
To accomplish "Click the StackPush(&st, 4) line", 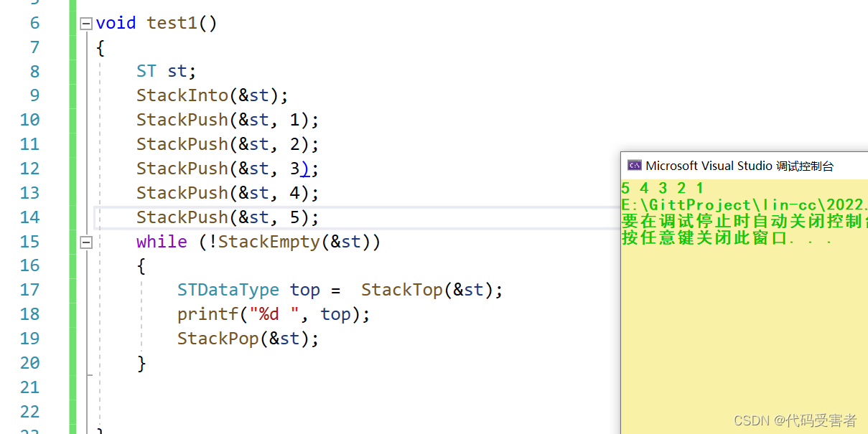I will pos(228,193).
